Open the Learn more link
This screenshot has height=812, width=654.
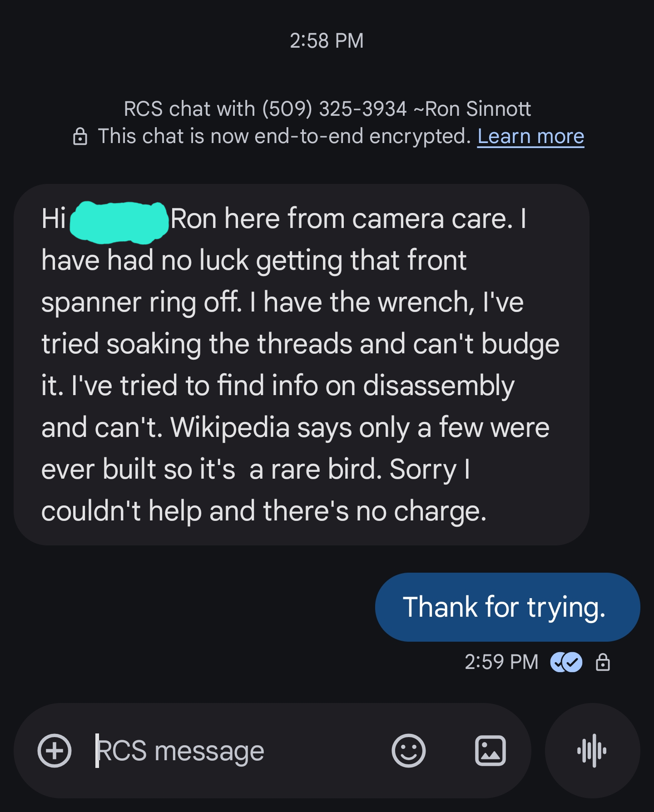pyautogui.click(x=530, y=136)
